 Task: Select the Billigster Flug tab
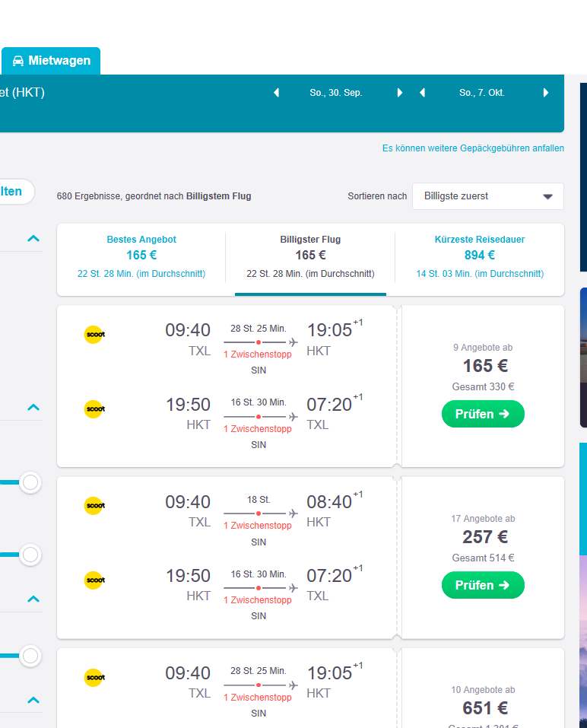coord(310,256)
